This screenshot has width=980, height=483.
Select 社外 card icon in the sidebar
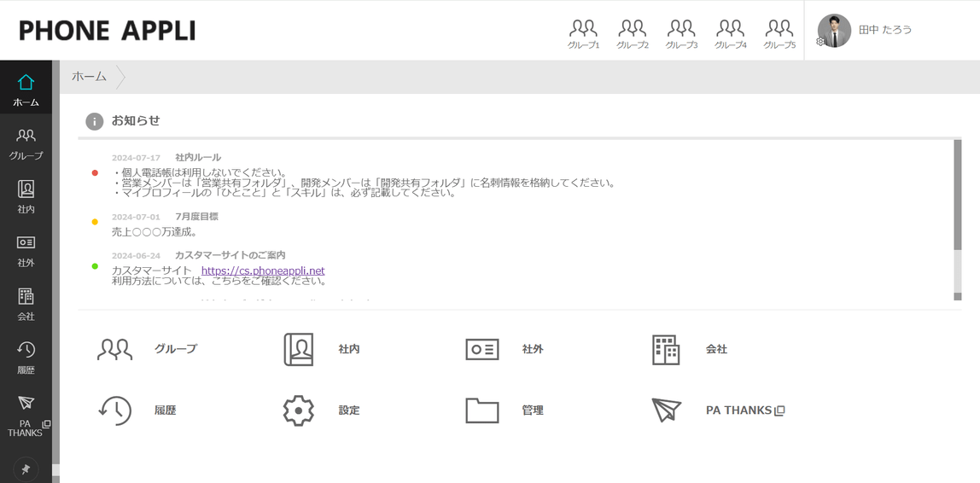26,251
